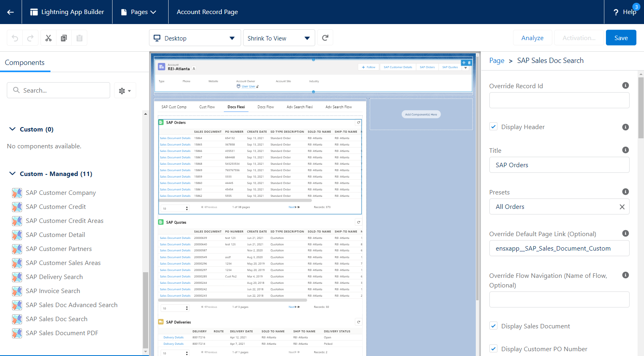Paste the copied component

pyautogui.click(x=79, y=38)
